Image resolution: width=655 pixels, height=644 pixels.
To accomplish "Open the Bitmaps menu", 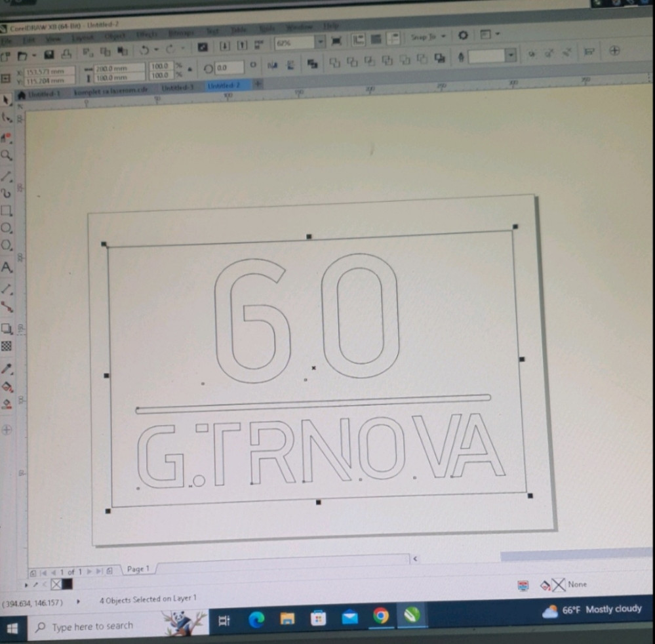I will [x=181, y=32].
